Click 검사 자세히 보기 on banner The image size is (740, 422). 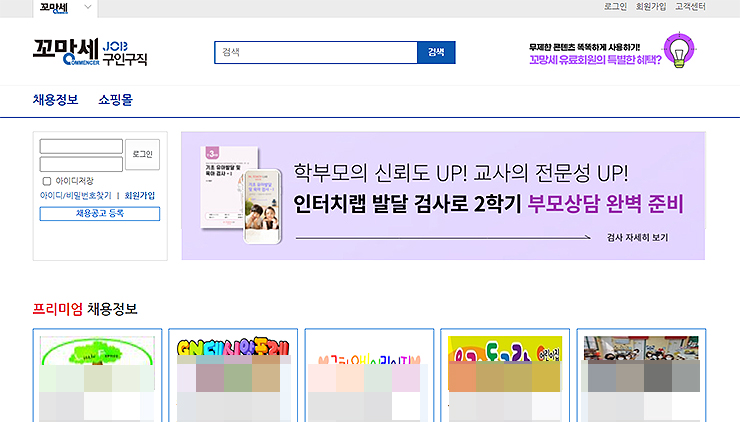point(637,237)
